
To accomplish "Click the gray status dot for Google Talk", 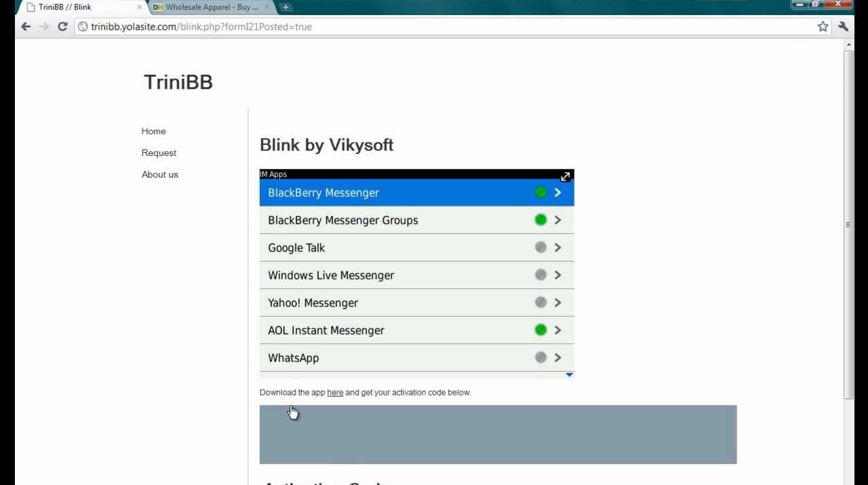I will 540,248.
